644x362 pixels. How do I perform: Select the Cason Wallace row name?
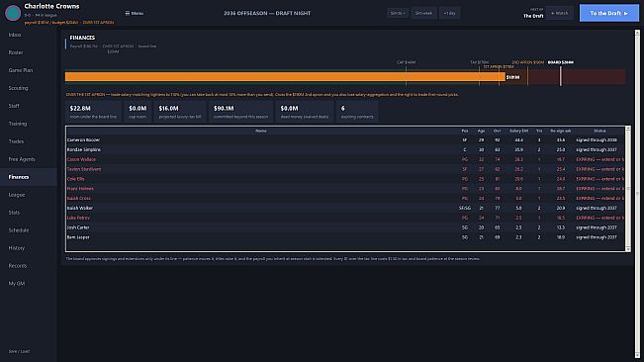81,159
